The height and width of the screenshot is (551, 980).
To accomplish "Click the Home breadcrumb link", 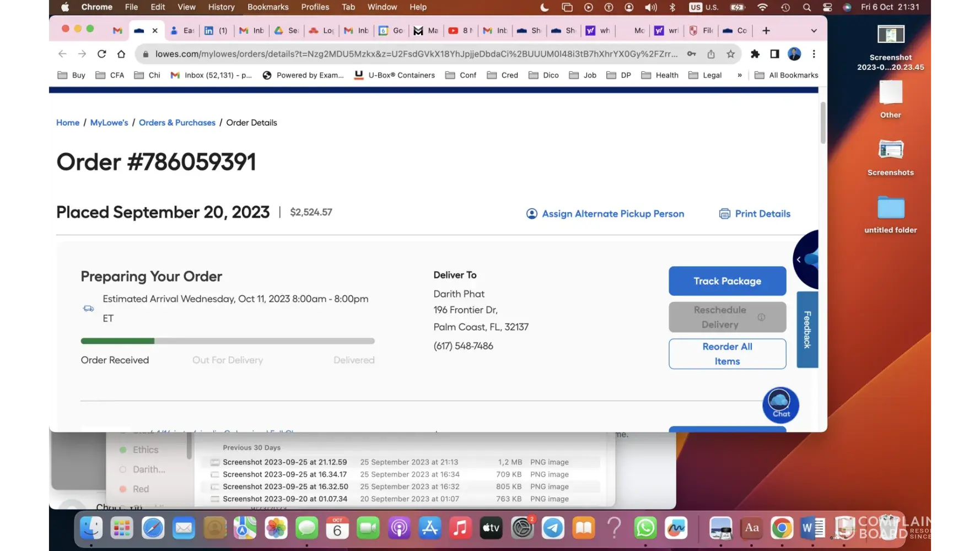I will (x=68, y=123).
